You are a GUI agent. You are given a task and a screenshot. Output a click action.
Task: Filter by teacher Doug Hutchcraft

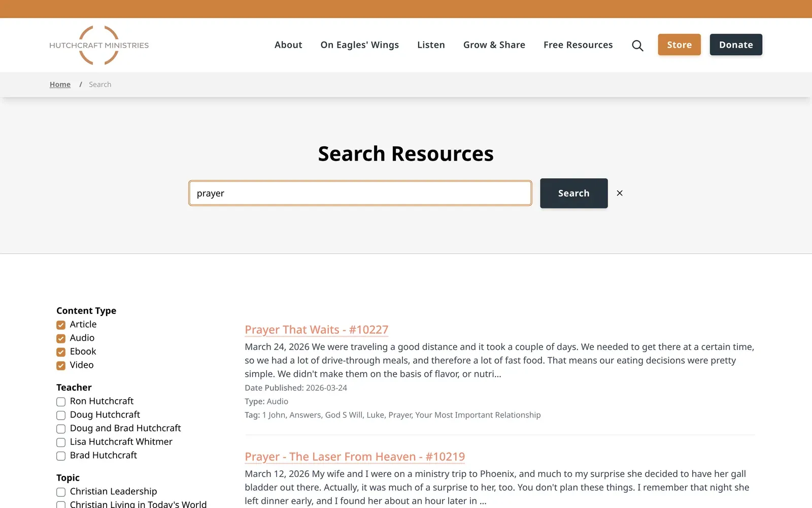[61, 416]
